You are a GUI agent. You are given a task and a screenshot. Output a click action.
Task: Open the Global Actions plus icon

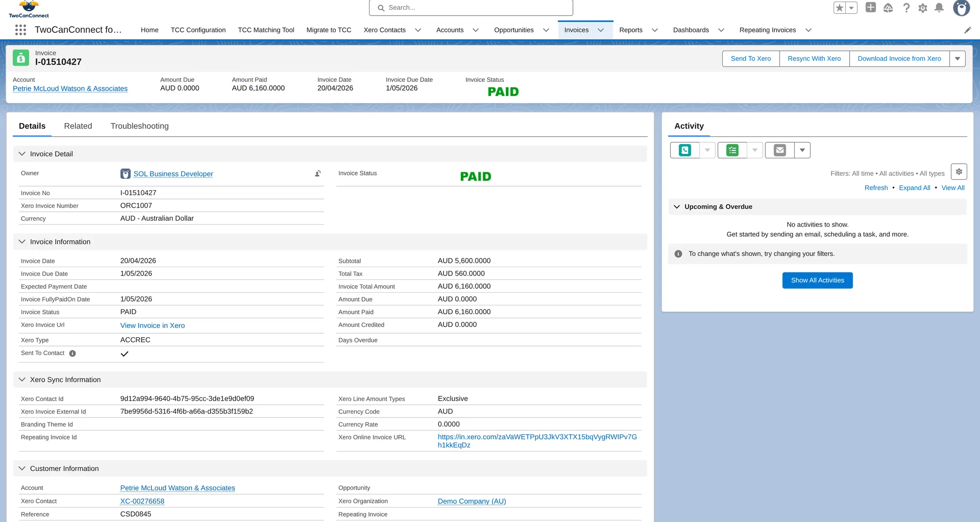point(871,7)
